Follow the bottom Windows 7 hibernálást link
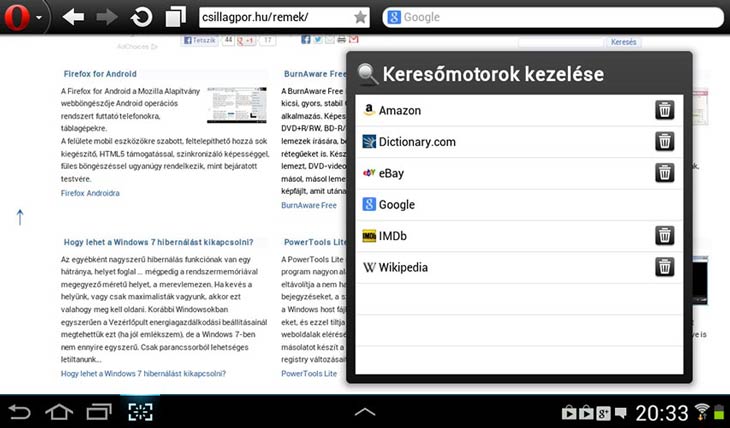The width and height of the screenshot is (730, 428). (x=143, y=374)
